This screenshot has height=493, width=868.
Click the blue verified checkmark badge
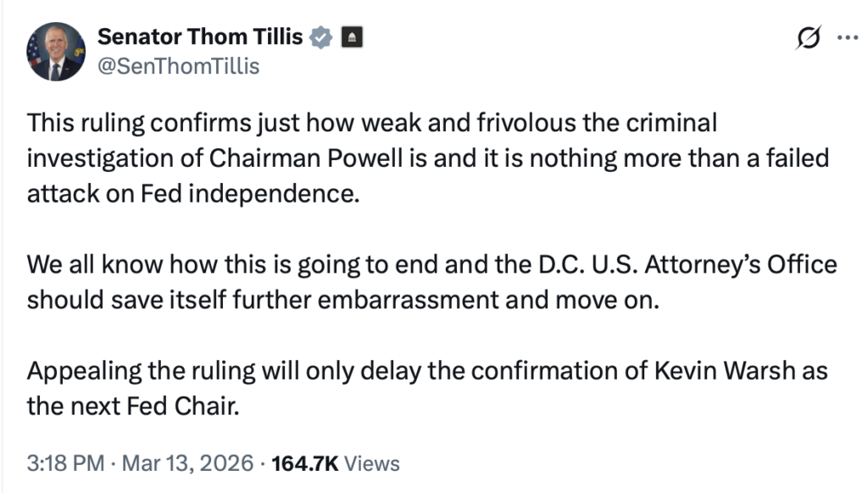(x=321, y=37)
